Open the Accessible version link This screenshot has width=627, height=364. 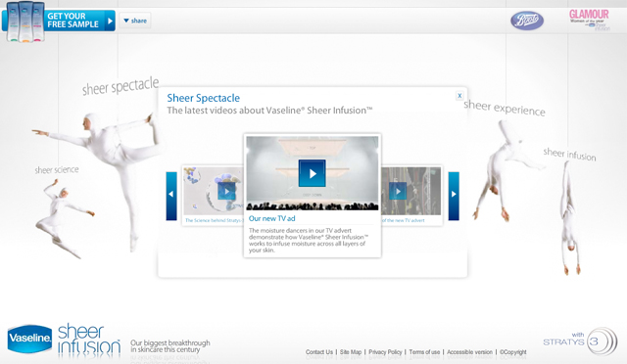click(x=469, y=352)
